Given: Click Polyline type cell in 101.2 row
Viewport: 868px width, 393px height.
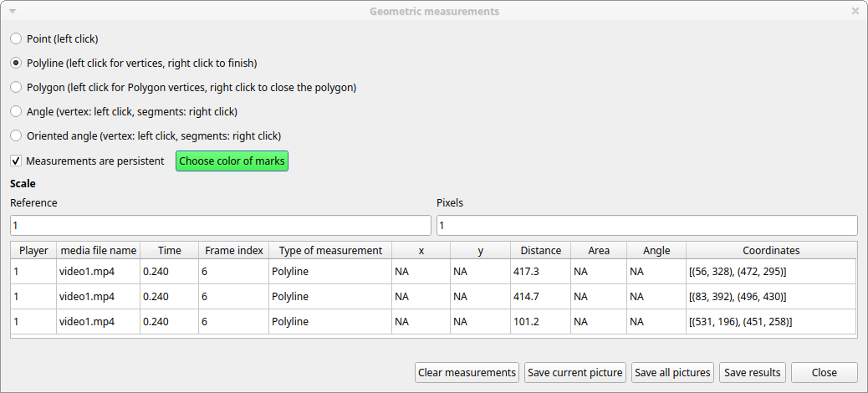Looking at the screenshot, I should click(x=330, y=322).
